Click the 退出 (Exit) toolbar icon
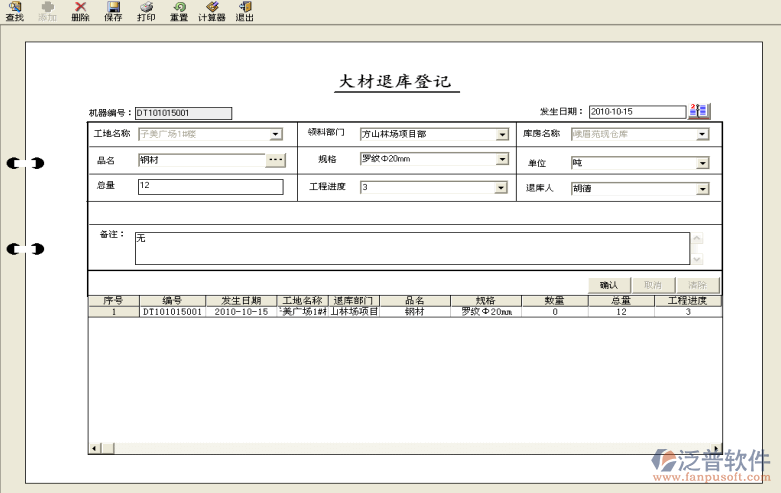The height and width of the screenshot is (493, 781). [x=244, y=12]
